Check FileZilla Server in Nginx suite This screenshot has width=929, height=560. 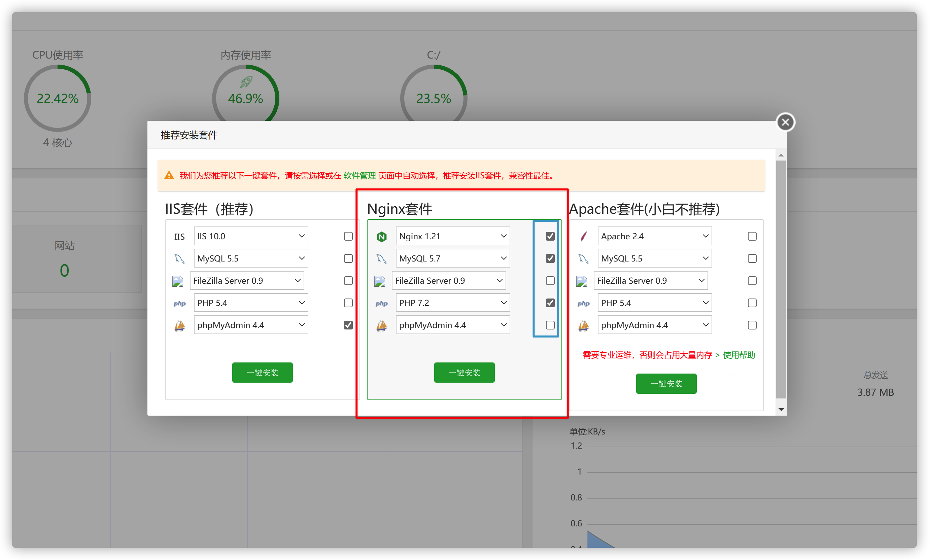[550, 281]
